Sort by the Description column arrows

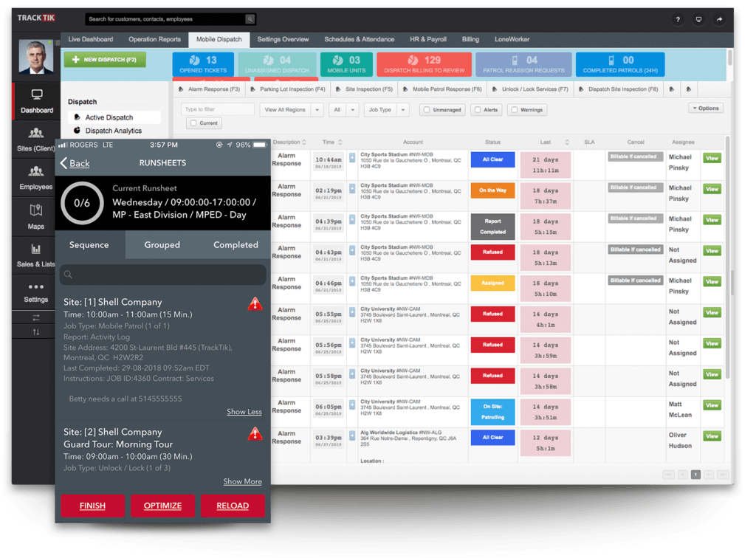pos(303,142)
